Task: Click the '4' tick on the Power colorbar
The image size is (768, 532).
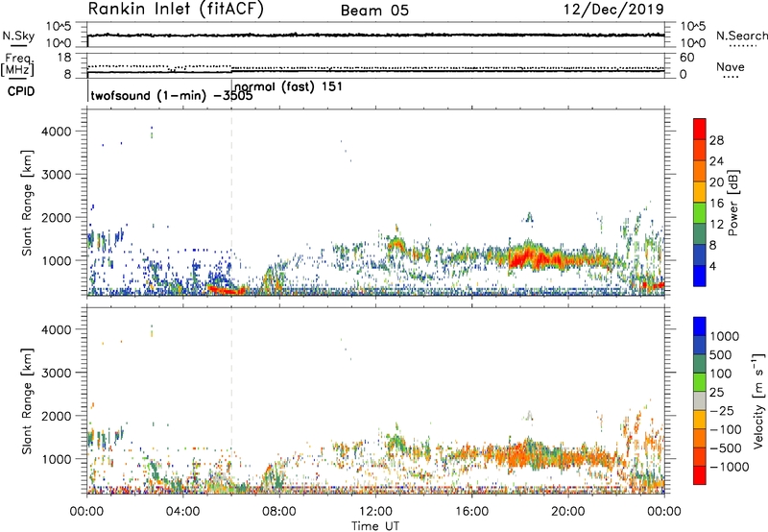Action: pos(713,267)
